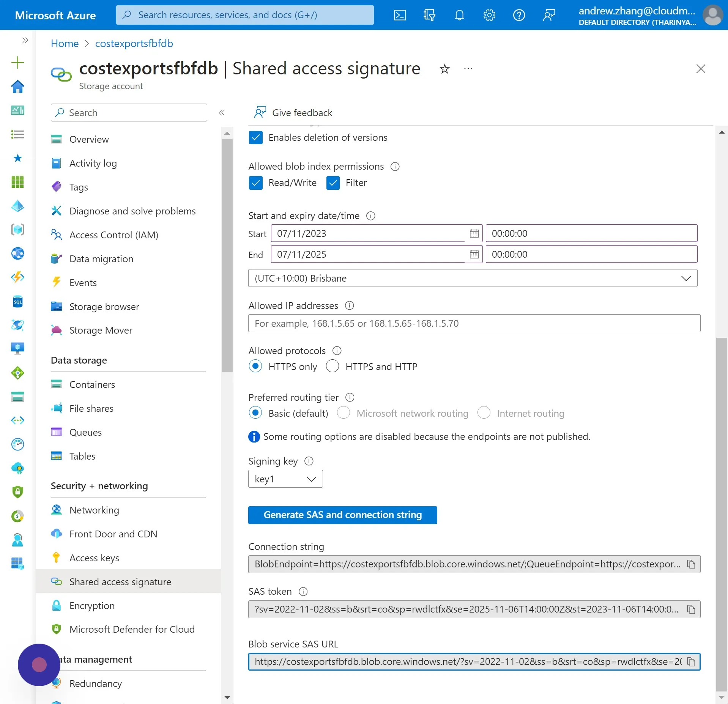Viewport: 728px width, 704px height.
Task: Copy the SAS token value
Action: pos(691,609)
